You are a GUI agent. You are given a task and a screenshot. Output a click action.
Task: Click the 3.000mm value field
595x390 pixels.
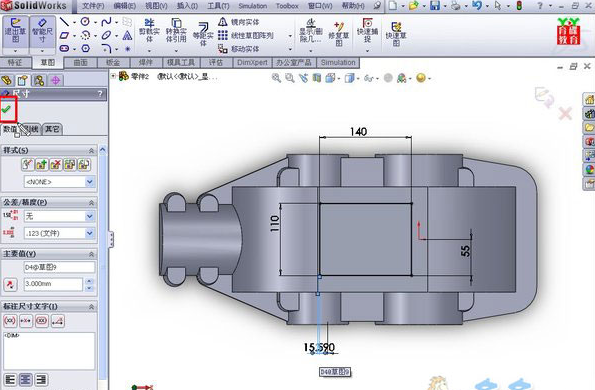pos(53,284)
